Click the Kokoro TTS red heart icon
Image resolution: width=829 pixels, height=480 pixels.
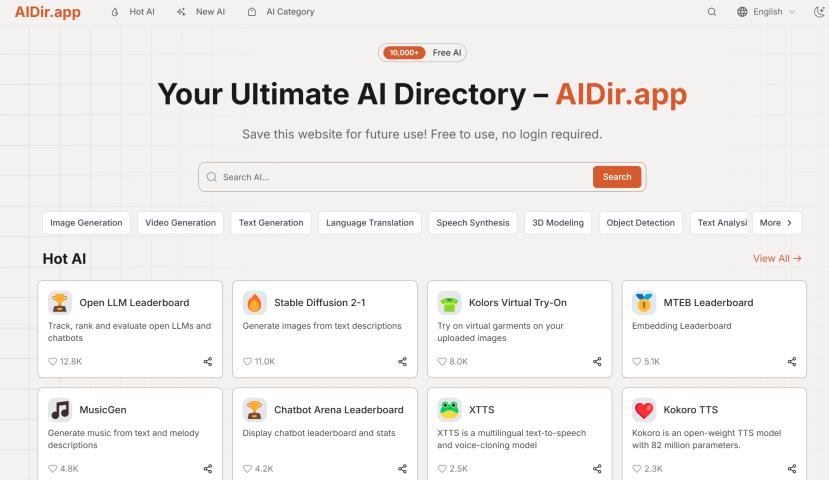click(x=644, y=410)
